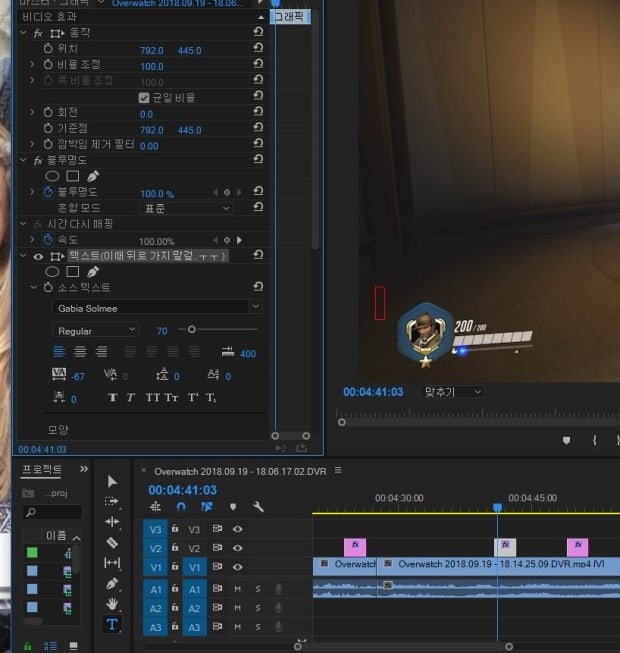Add a marker in timeline header

tap(233, 507)
